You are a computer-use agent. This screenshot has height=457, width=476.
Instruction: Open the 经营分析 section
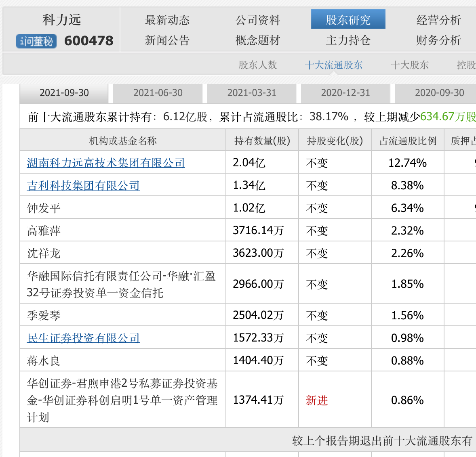[x=439, y=20]
